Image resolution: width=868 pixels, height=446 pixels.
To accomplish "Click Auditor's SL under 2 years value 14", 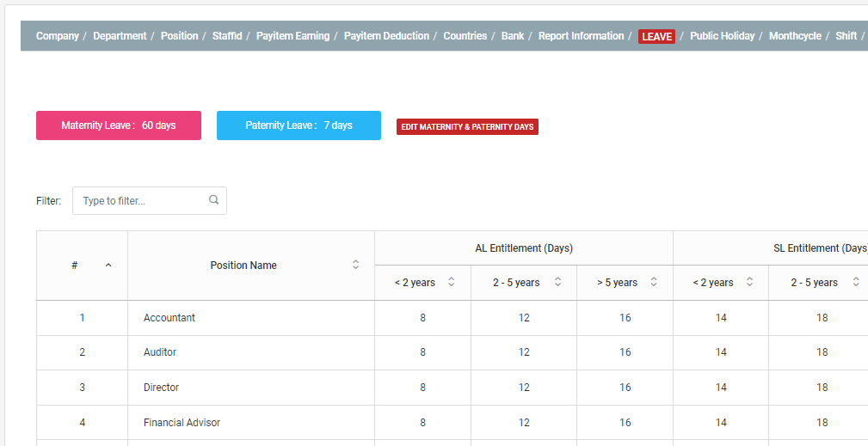I will click(x=721, y=352).
